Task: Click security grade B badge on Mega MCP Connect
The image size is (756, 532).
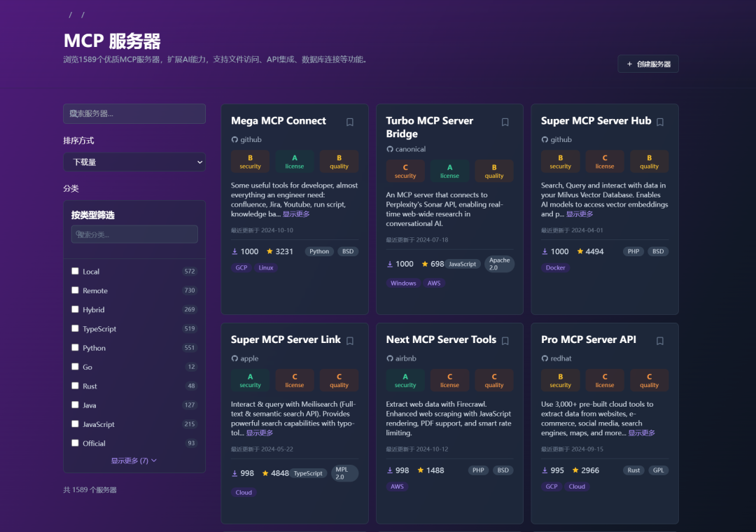Action: [x=250, y=162]
